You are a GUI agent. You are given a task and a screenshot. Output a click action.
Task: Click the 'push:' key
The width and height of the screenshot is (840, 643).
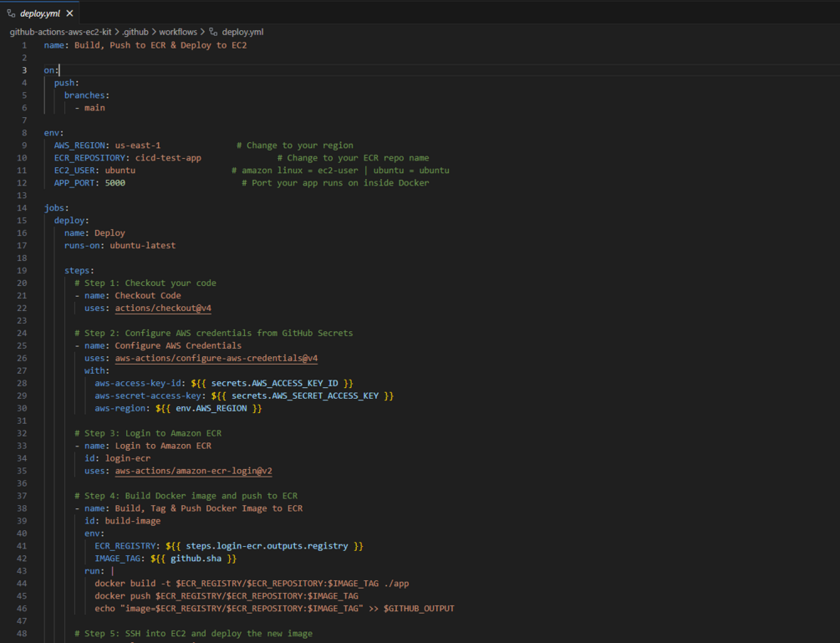click(66, 83)
